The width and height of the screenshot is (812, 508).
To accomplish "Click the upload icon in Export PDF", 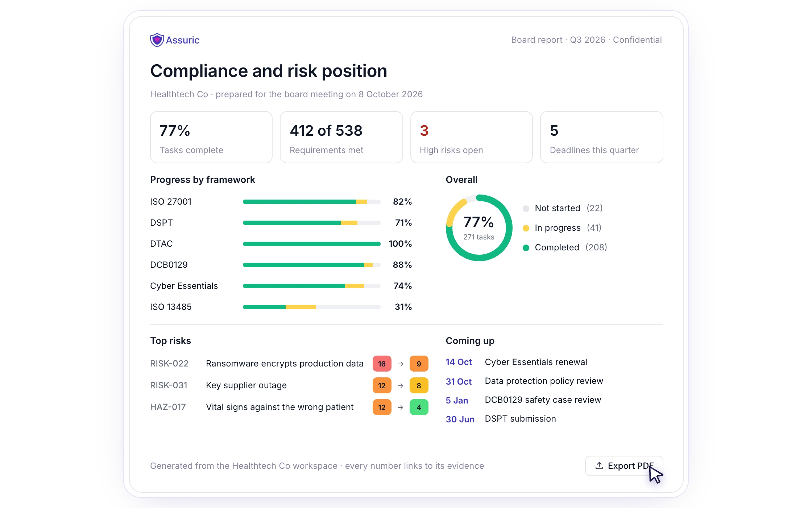I will click(599, 466).
